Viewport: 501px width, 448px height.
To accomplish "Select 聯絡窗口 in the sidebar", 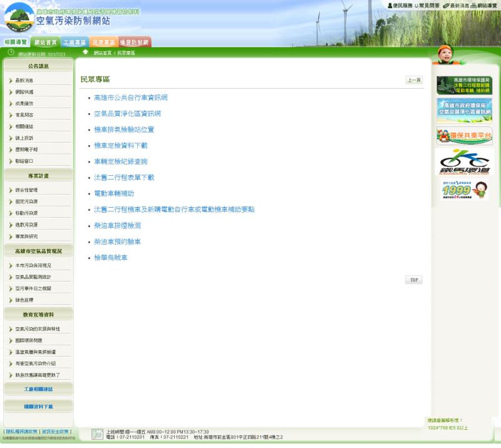I will [24, 161].
